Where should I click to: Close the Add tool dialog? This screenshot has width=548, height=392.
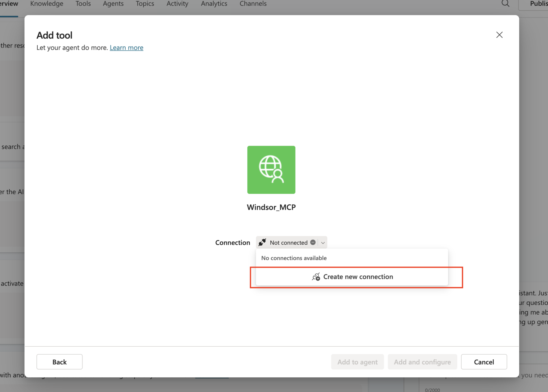(499, 35)
